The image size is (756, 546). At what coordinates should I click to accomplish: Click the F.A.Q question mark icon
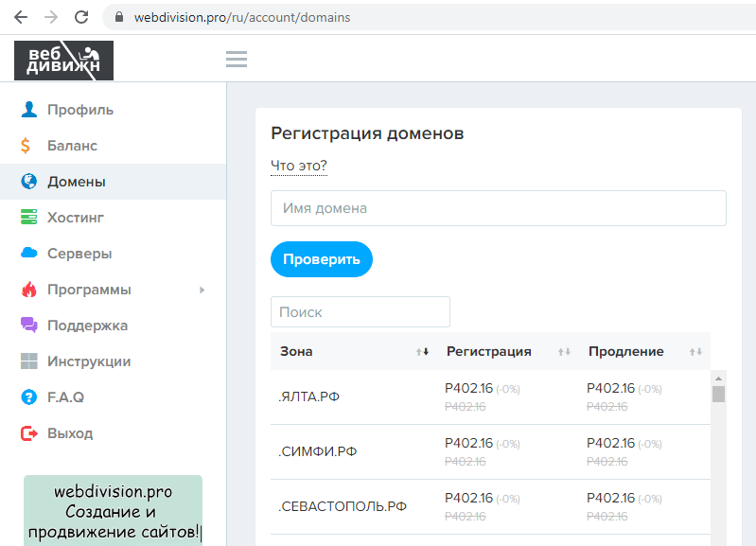pos(28,397)
